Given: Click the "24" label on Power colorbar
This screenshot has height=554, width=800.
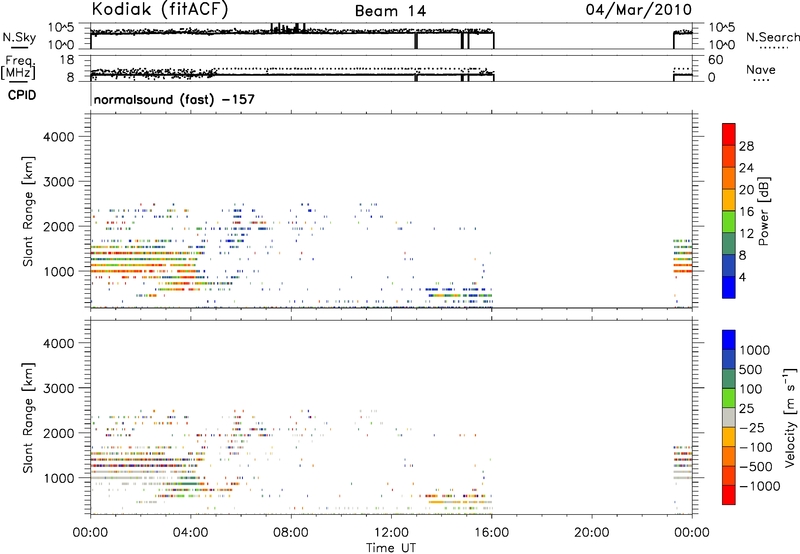Looking at the screenshot, I should pos(746,168).
